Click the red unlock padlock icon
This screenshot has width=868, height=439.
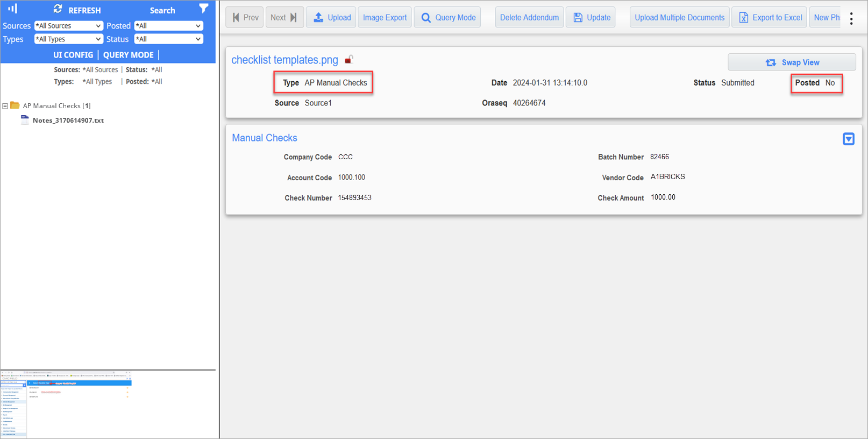point(348,59)
